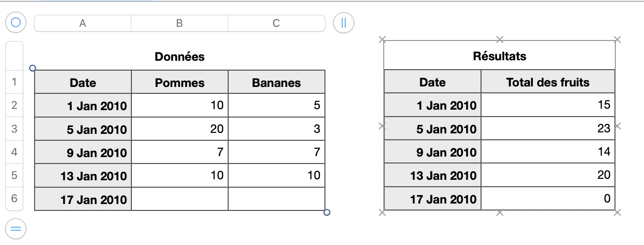Click top-right selection handle of Résultats table
This screenshot has width=644, height=245.
(x=617, y=40)
